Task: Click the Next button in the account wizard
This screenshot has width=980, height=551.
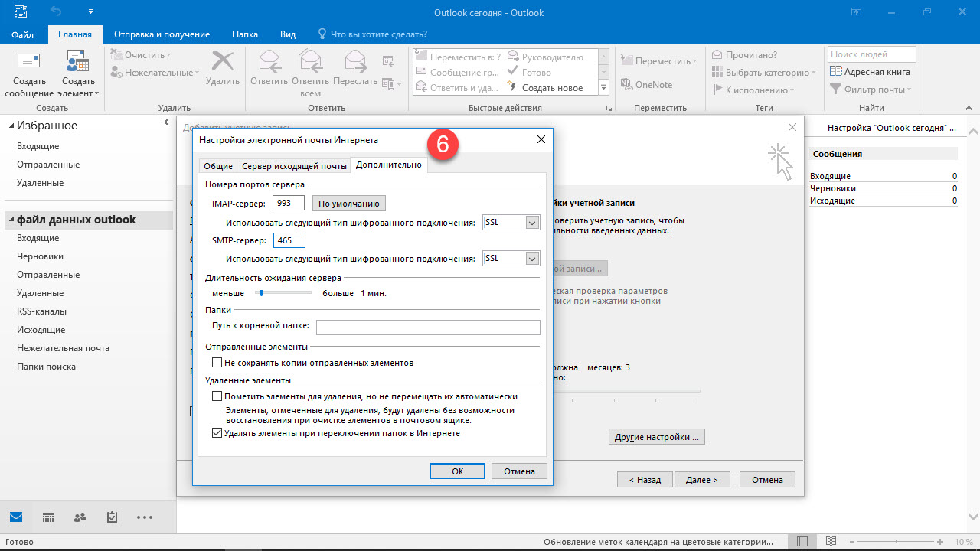Action: point(702,480)
